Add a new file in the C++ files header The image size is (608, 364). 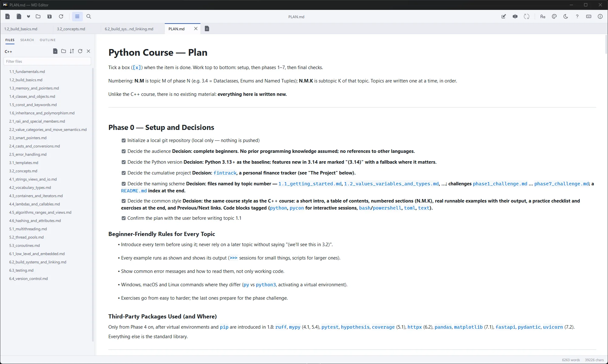(x=55, y=51)
